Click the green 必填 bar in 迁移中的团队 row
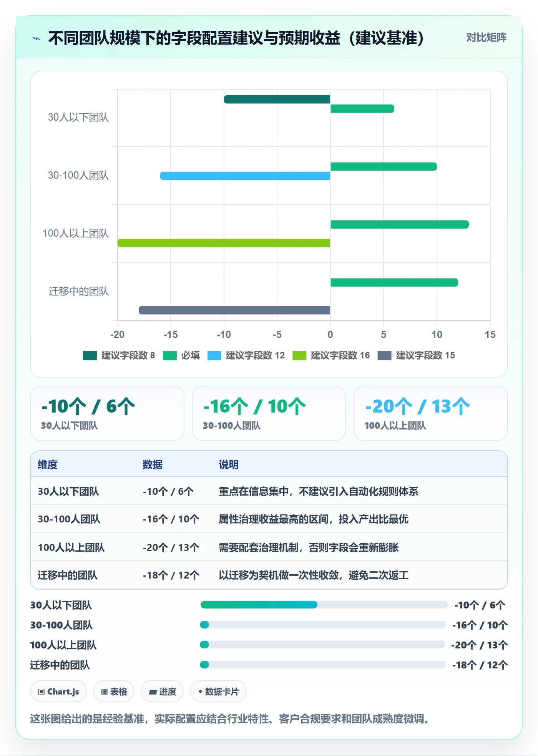The height and width of the screenshot is (756, 538). [x=394, y=282]
